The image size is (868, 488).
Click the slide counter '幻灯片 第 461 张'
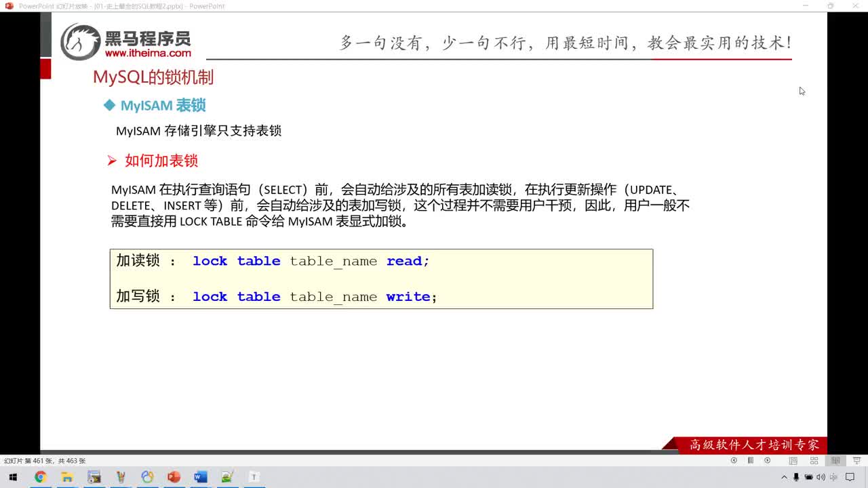28,461
